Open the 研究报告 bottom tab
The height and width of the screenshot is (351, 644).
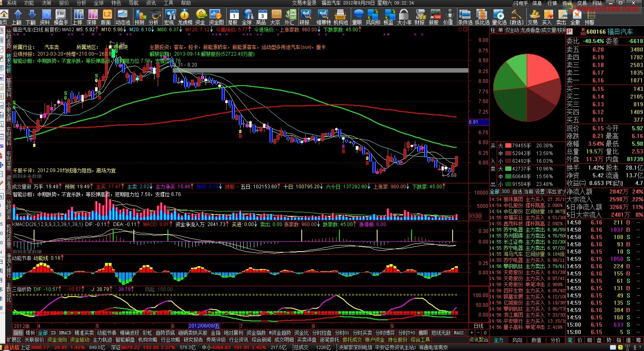(x=193, y=340)
